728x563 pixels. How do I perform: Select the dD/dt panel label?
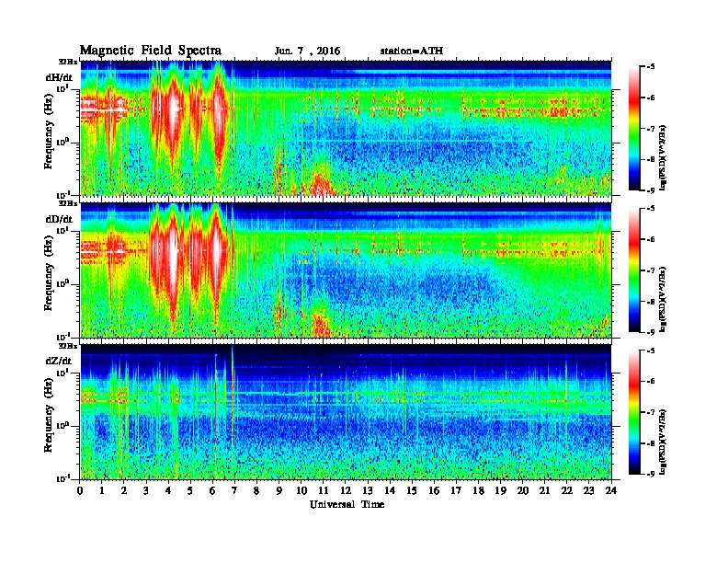[59, 219]
